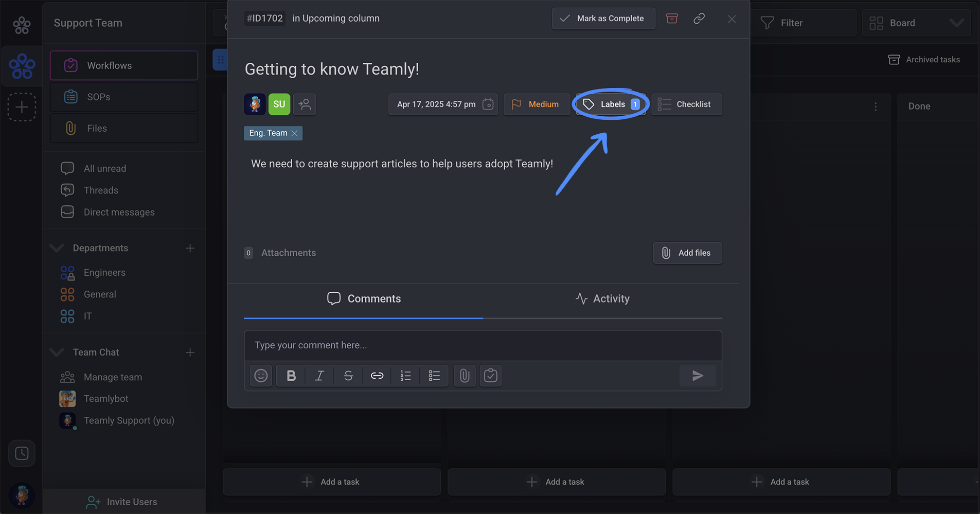This screenshot has height=514, width=980.
Task: Open the Filter control in the board header
Action: tap(804, 23)
